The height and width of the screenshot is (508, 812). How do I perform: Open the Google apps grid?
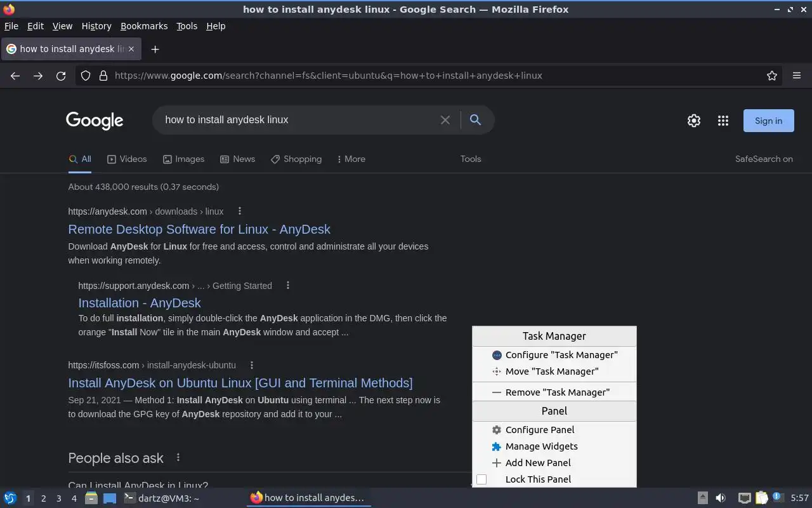(723, 121)
